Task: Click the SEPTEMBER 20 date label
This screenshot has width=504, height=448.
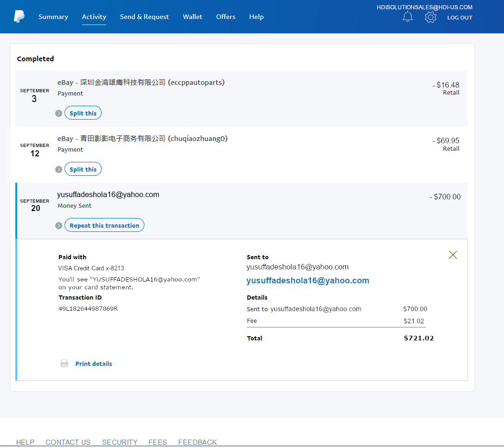Action: point(34,205)
